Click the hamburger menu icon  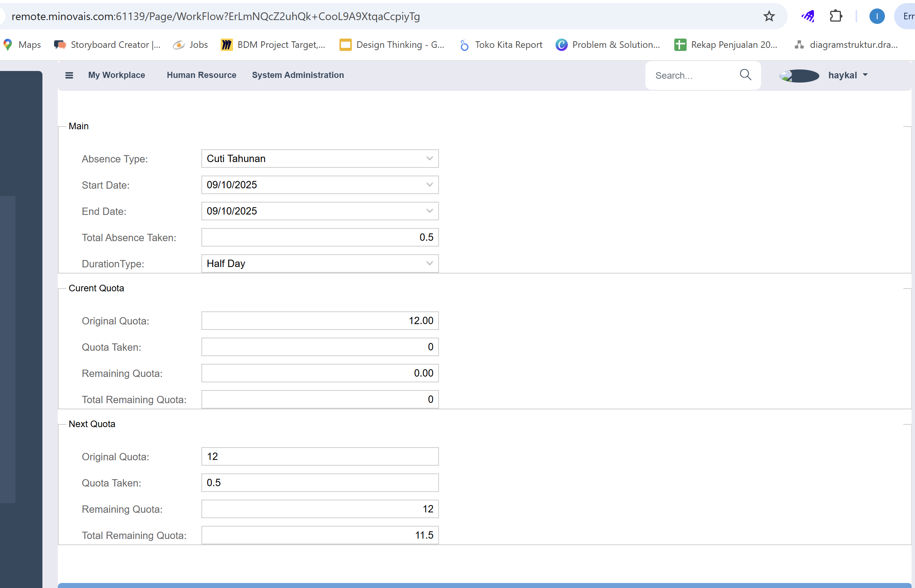pyautogui.click(x=69, y=75)
